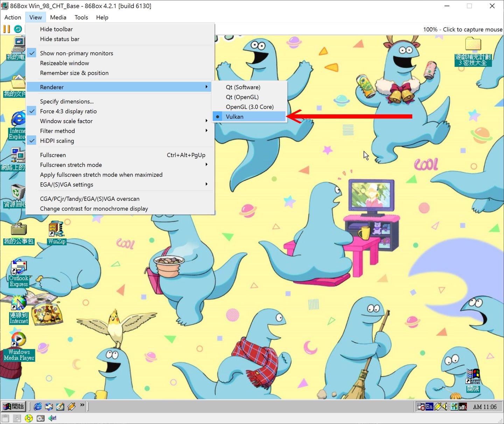Select the potato chips bag desktop icon

pyautogui.click(x=47, y=314)
